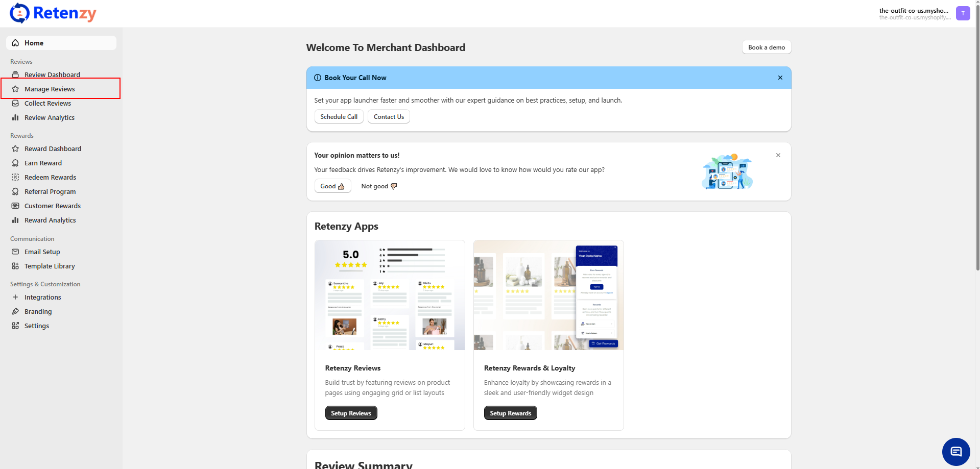The height and width of the screenshot is (469, 980).
Task: Click the Schedule Call button
Action: pos(339,117)
